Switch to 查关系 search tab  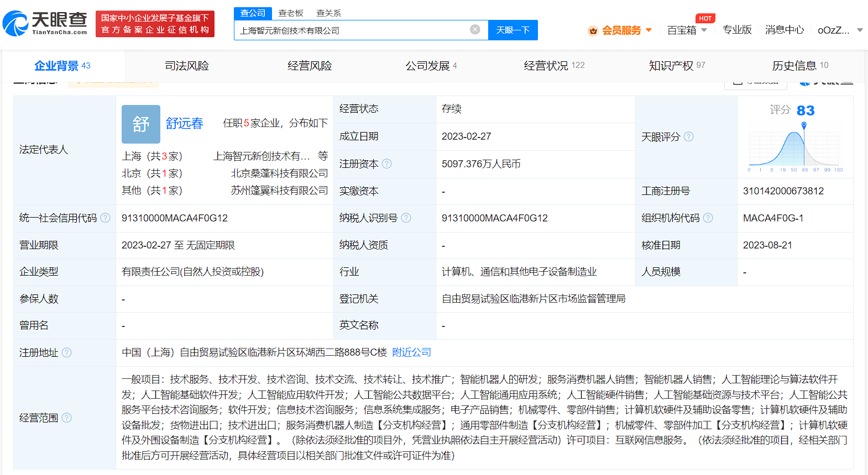pyautogui.click(x=328, y=13)
